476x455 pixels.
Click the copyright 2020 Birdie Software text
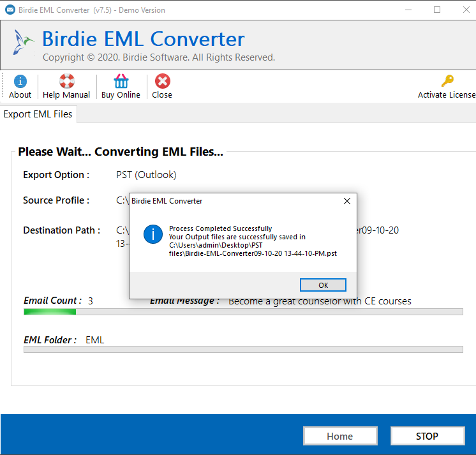(x=159, y=57)
